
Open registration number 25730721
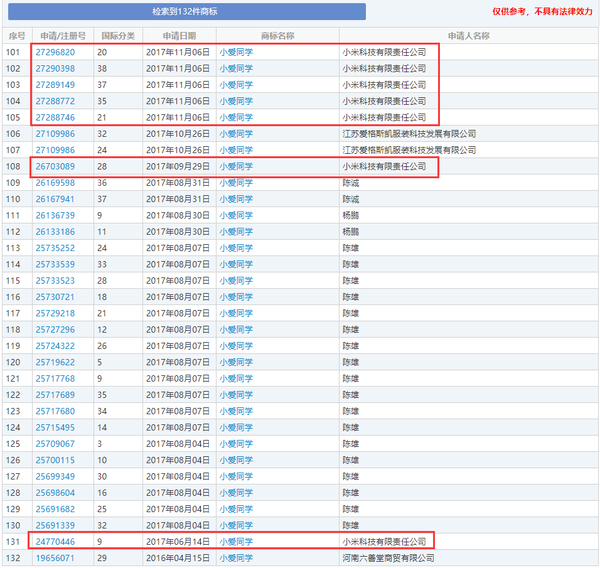tap(55, 297)
